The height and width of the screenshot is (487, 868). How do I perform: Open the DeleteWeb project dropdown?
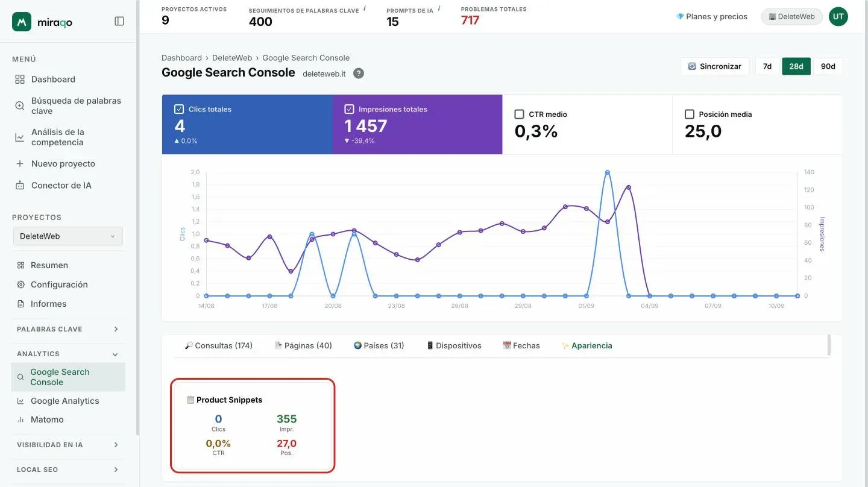pos(68,236)
